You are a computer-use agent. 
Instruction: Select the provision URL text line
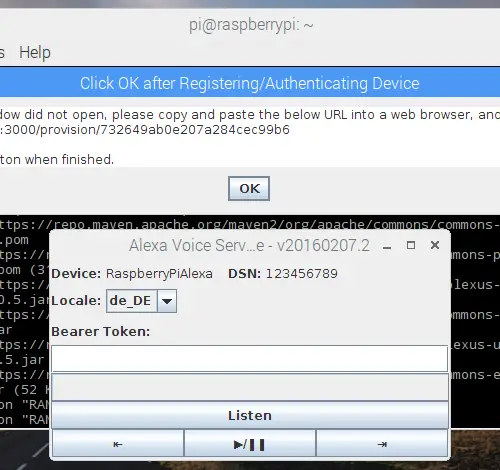pyautogui.click(x=145, y=130)
